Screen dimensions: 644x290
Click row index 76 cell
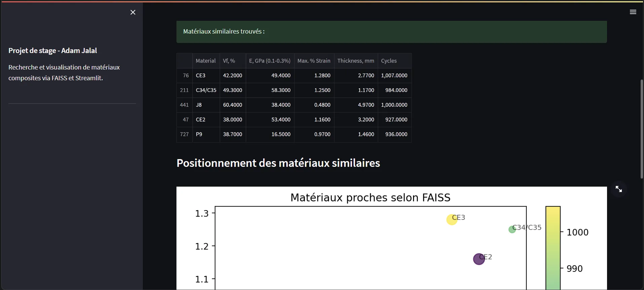185,76
